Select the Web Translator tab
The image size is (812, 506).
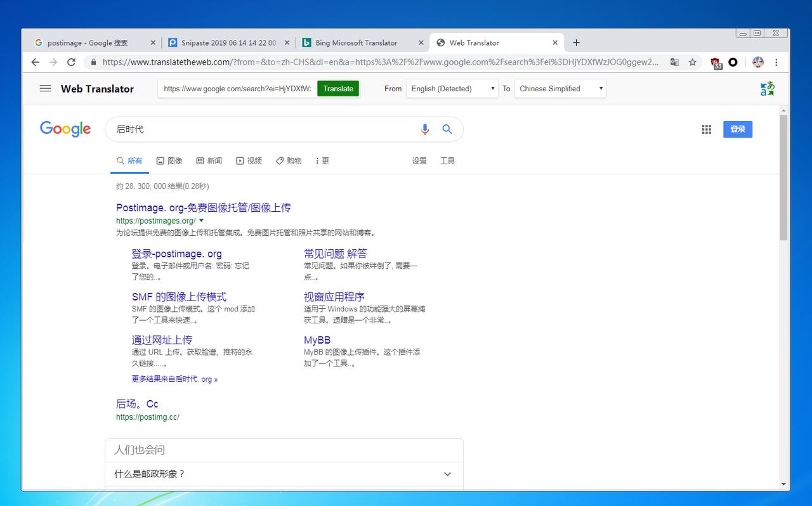click(497, 43)
